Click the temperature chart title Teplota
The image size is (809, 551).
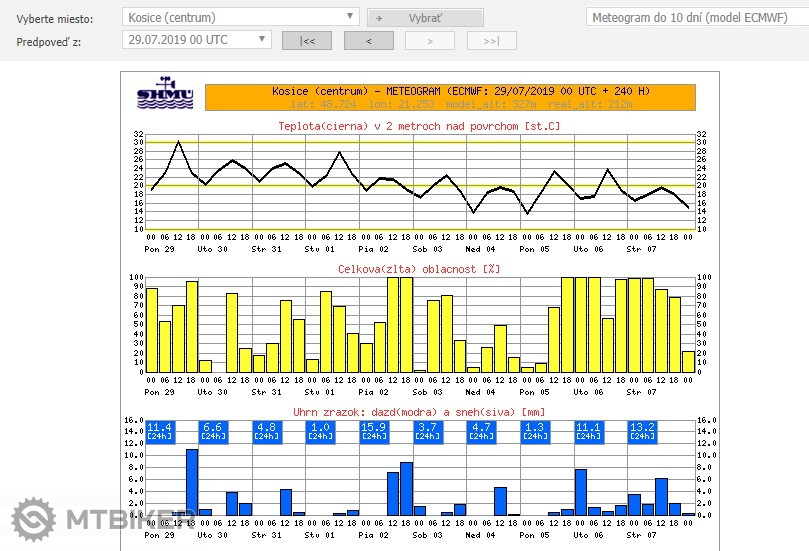[418, 125]
